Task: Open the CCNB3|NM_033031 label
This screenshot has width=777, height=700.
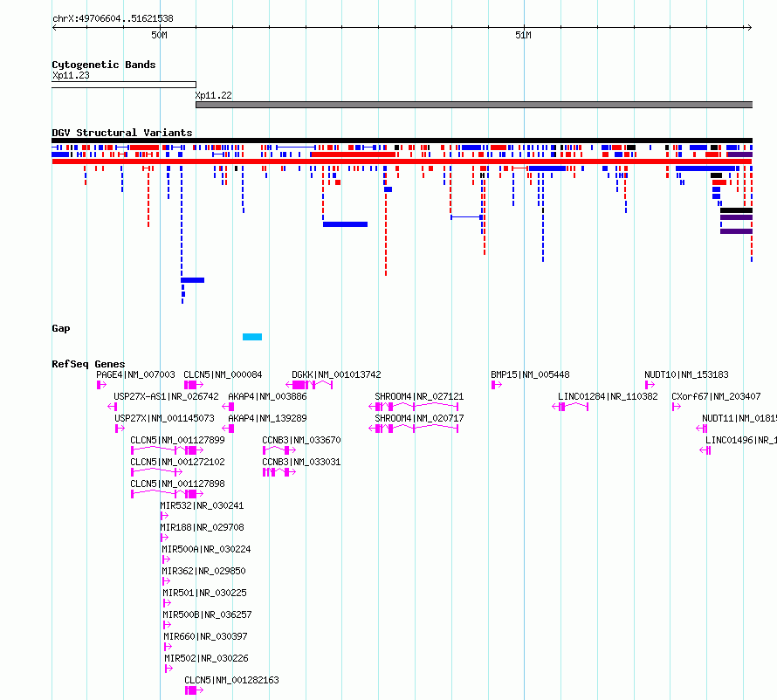Action: [x=301, y=462]
